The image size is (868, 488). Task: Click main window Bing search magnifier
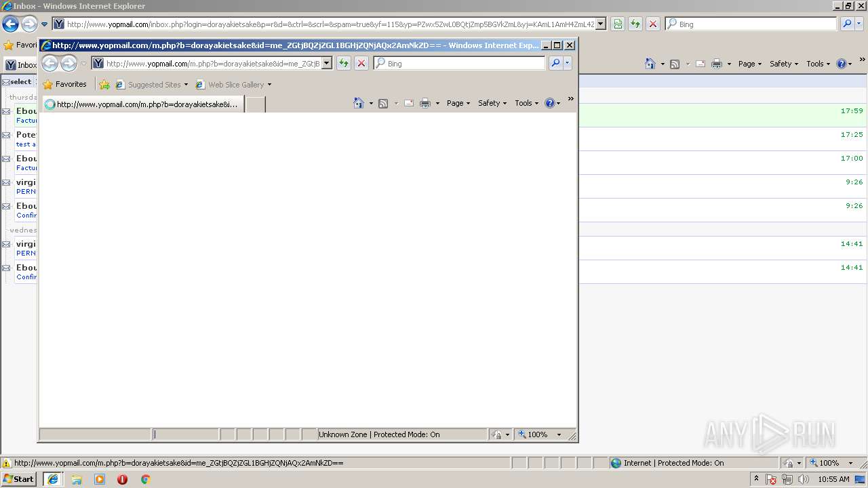pos(847,24)
